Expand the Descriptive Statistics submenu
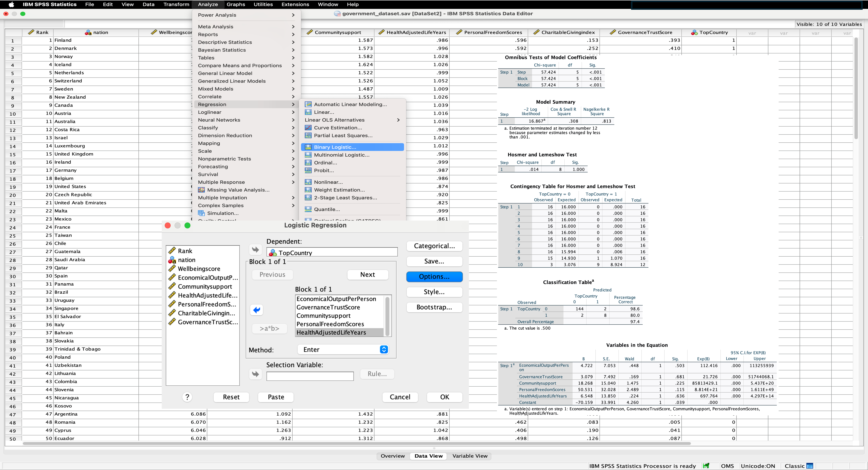 click(x=246, y=42)
